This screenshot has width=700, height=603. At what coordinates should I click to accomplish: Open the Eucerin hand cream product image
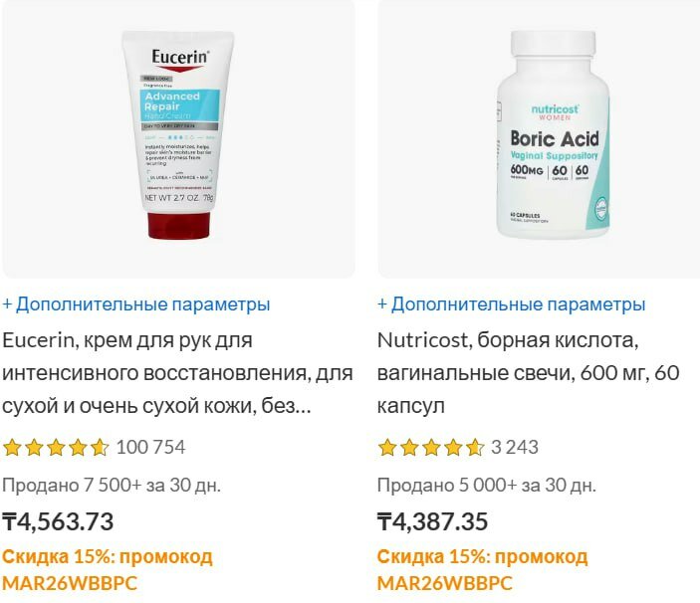coord(178,138)
